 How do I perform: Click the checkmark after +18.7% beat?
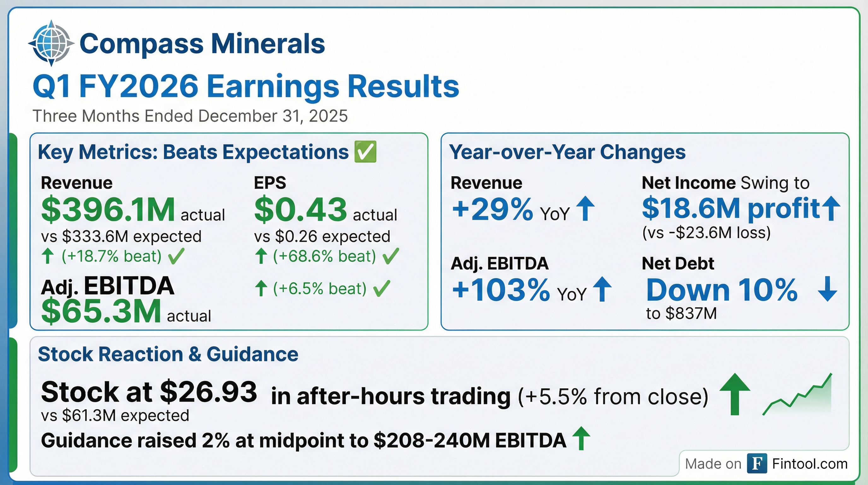(x=176, y=256)
